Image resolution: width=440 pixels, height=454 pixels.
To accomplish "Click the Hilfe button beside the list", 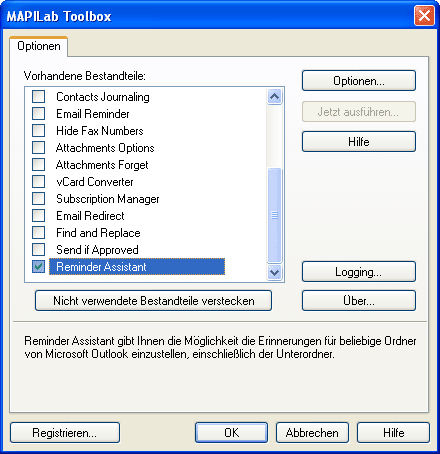I will click(359, 142).
